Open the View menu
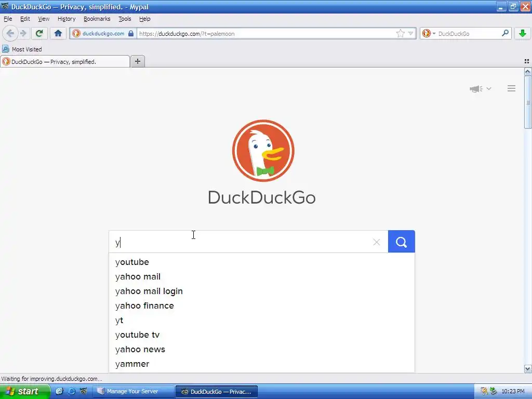This screenshot has width=532, height=399. [44, 19]
